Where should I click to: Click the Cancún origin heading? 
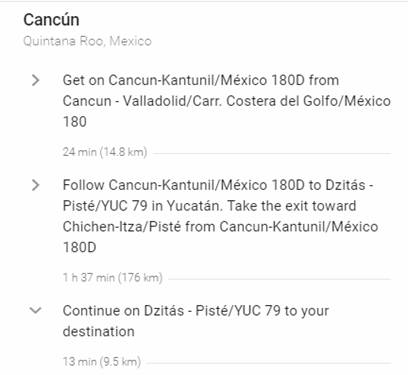pos(51,20)
